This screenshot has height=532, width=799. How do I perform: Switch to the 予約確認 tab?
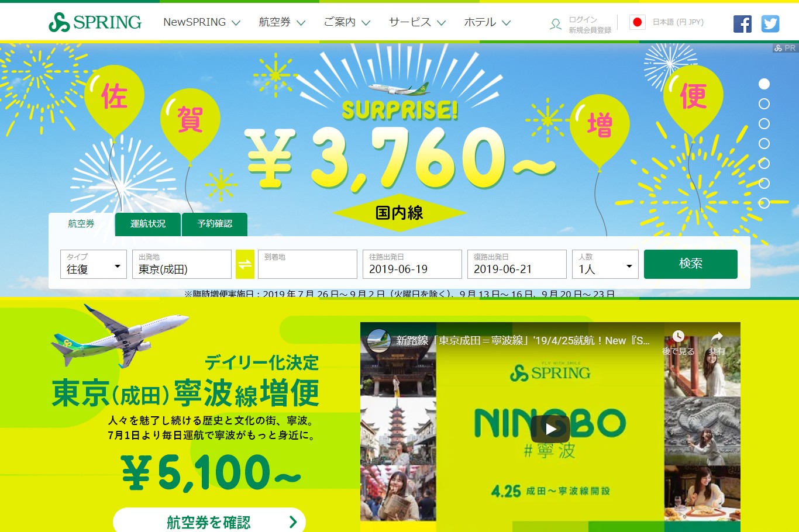pos(215,224)
